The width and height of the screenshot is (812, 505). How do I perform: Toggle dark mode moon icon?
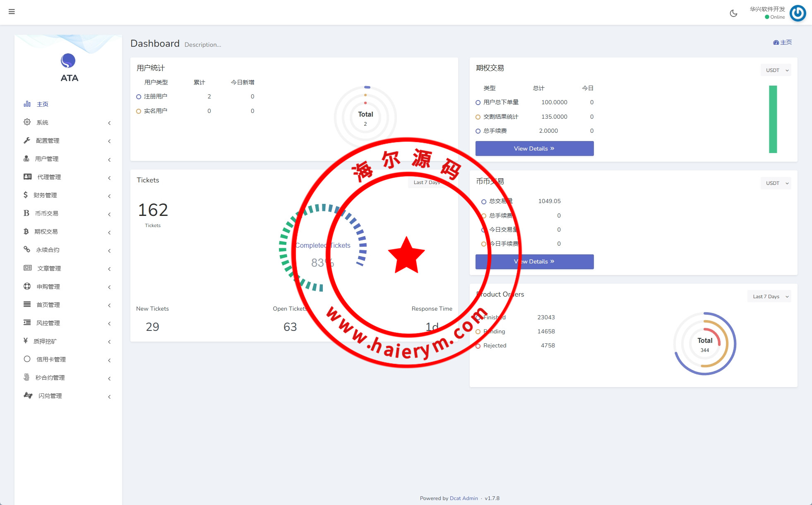pyautogui.click(x=733, y=13)
